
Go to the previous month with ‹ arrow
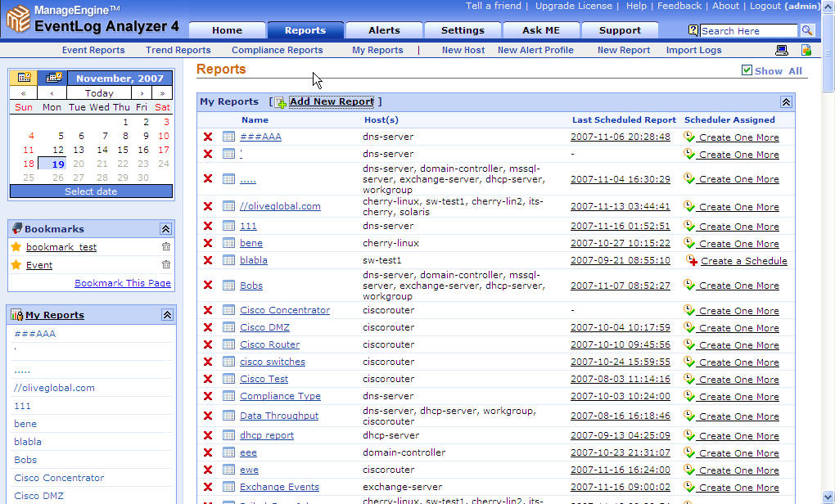(x=52, y=93)
